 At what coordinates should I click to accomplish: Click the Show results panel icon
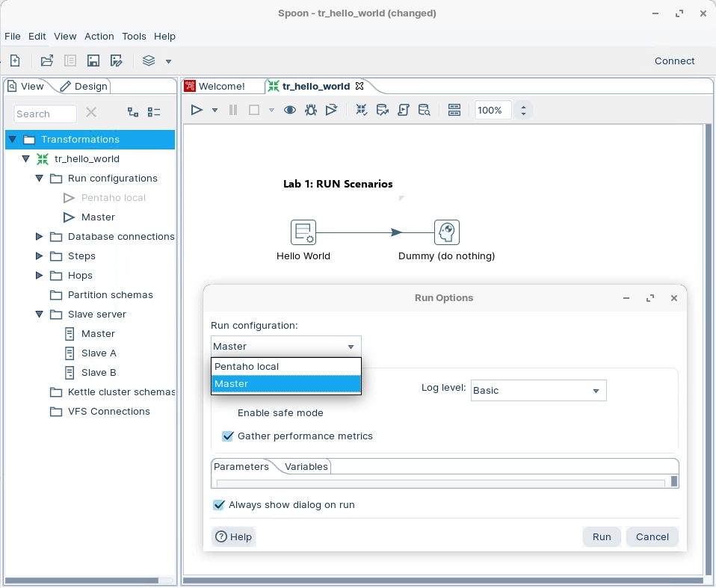tap(454, 110)
